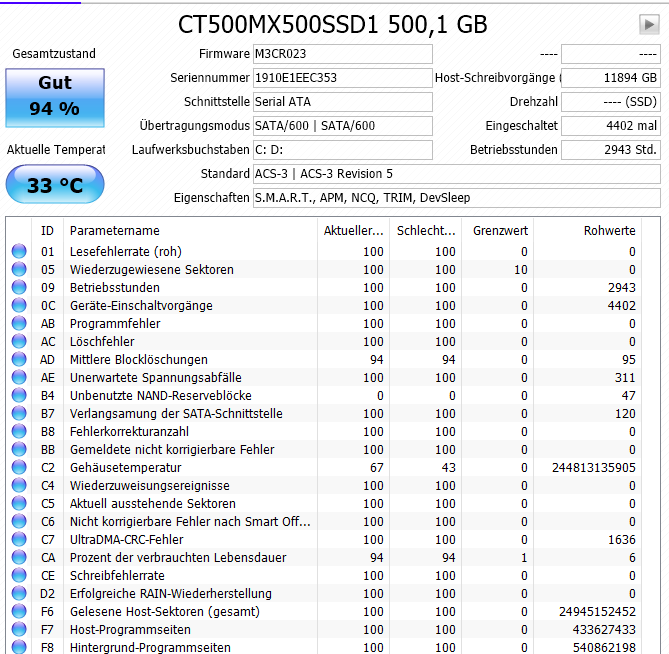This screenshot has width=669, height=654.
Task: Select Prozent der verbrauchten Lebensdauer parameter name
Action: (178, 557)
